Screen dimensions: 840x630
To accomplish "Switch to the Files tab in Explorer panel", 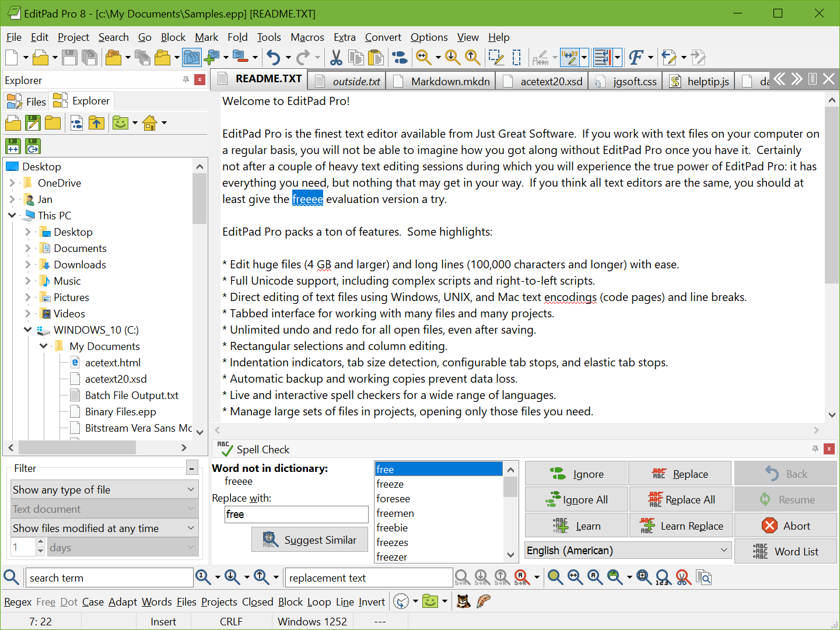I will click(x=26, y=101).
